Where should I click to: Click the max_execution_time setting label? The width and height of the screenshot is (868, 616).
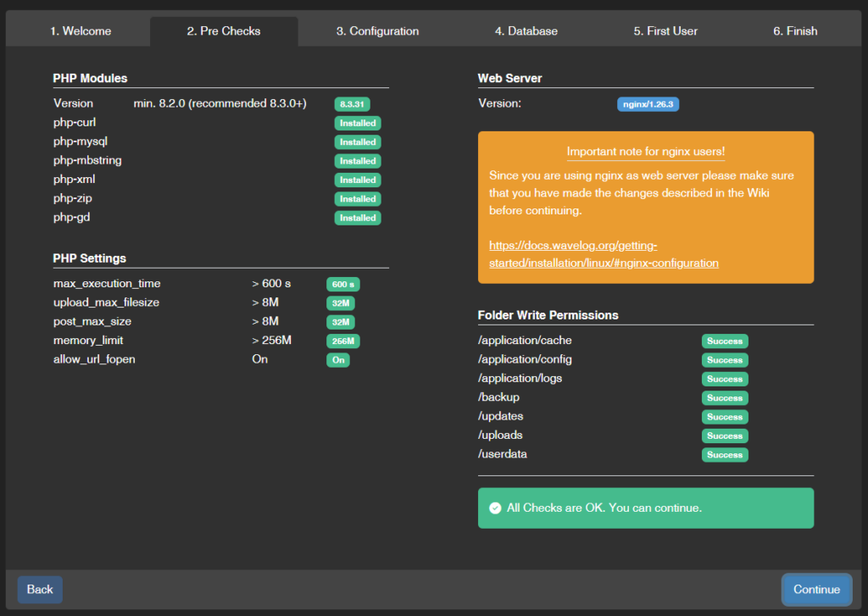click(107, 283)
